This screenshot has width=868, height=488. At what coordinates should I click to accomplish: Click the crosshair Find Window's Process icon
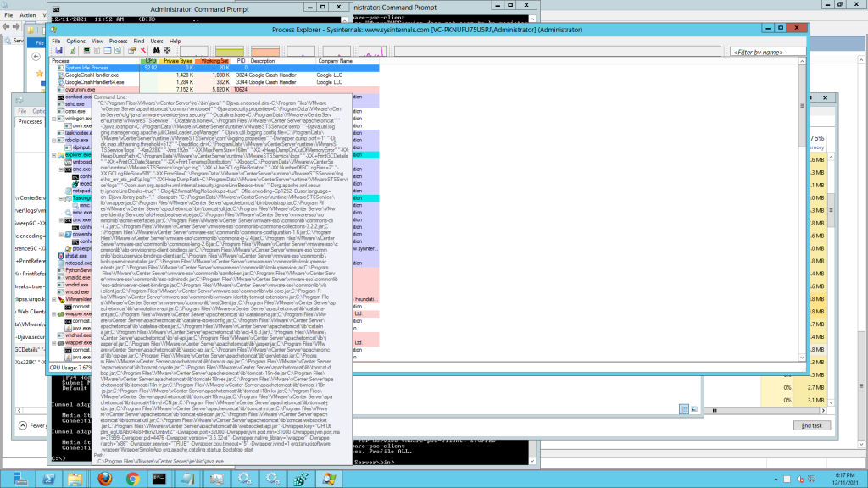coord(167,51)
